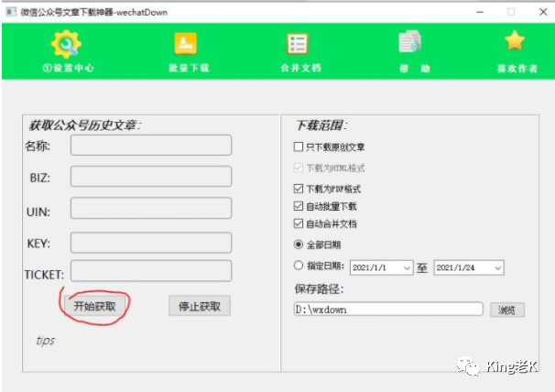555x392 pixels.
Task: Enable 只下载原创文章 checkbox
Action: pos(299,147)
